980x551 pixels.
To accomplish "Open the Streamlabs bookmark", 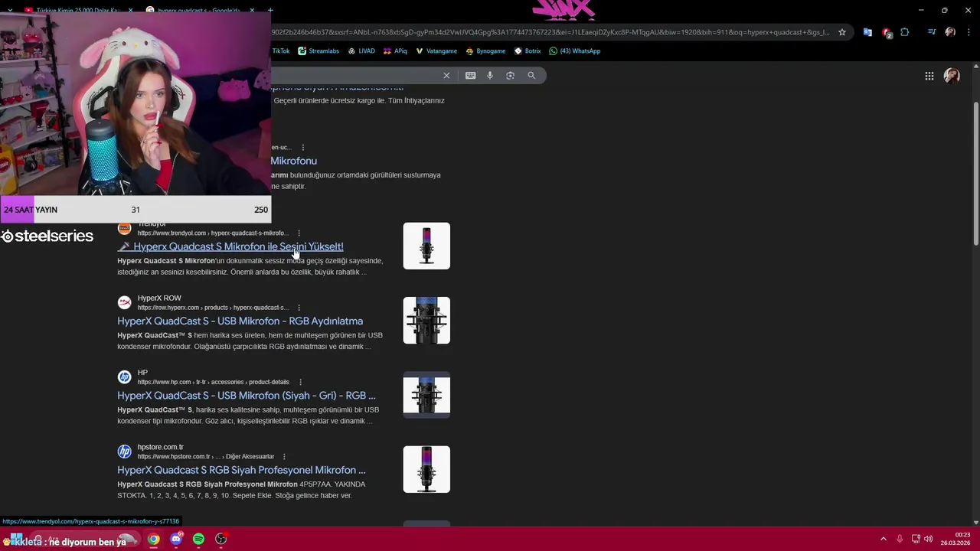I will (x=318, y=51).
